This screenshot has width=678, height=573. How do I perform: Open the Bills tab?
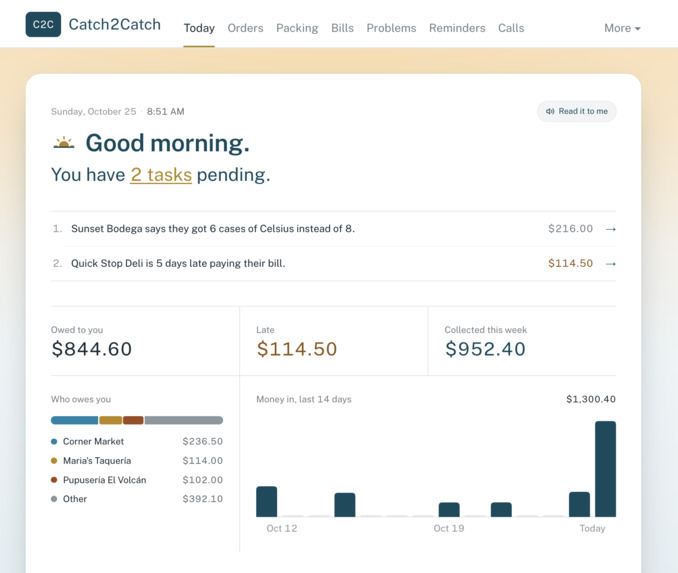342,28
